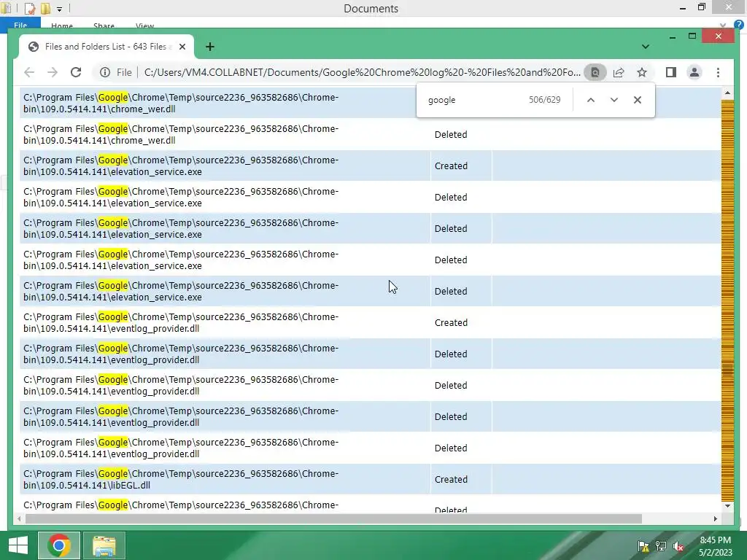The width and height of the screenshot is (747, 560).
Task: Close the Files and Folders List tab
Action: coord(182,47)
